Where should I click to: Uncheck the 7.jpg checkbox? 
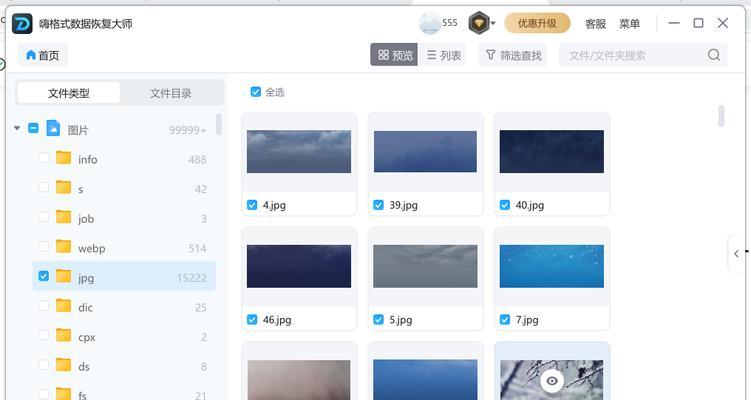coord(505,320)
